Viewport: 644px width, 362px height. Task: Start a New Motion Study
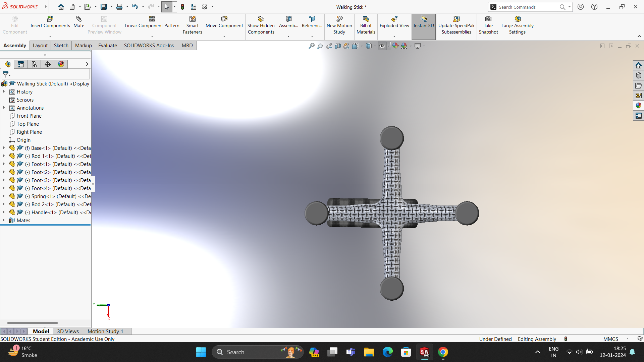click(339, 25)
